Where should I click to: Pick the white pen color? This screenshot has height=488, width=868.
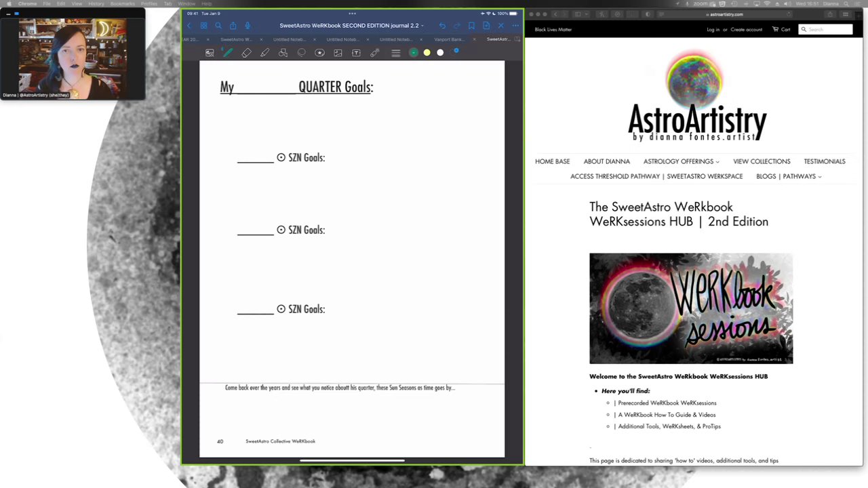[x=440, y=53]
